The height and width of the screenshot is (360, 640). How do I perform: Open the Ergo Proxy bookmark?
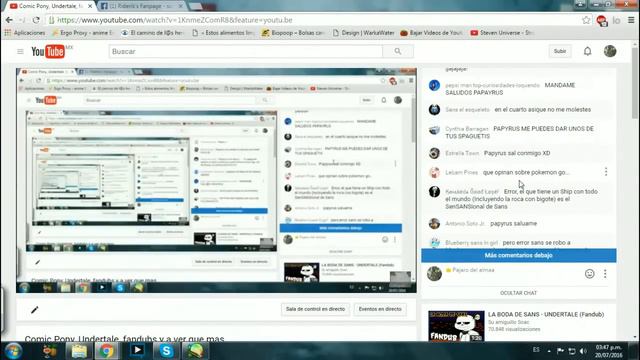point(82,33)
